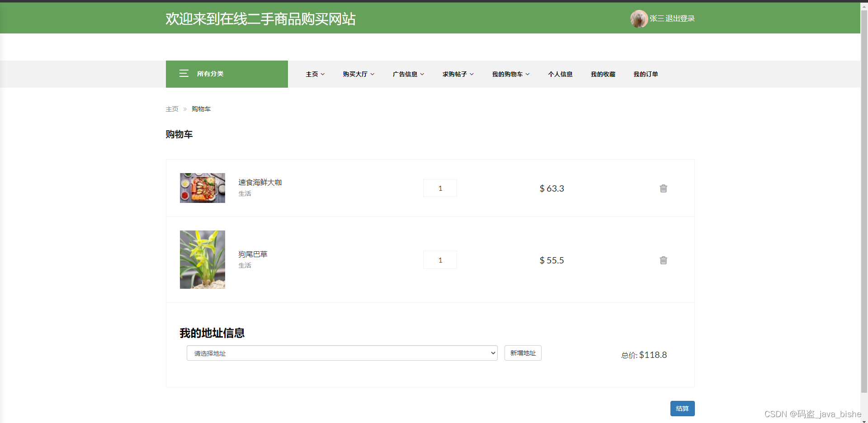Click the $ 63.3 price
This screenshot has height=423, width=868.
(x=552, y=188)
